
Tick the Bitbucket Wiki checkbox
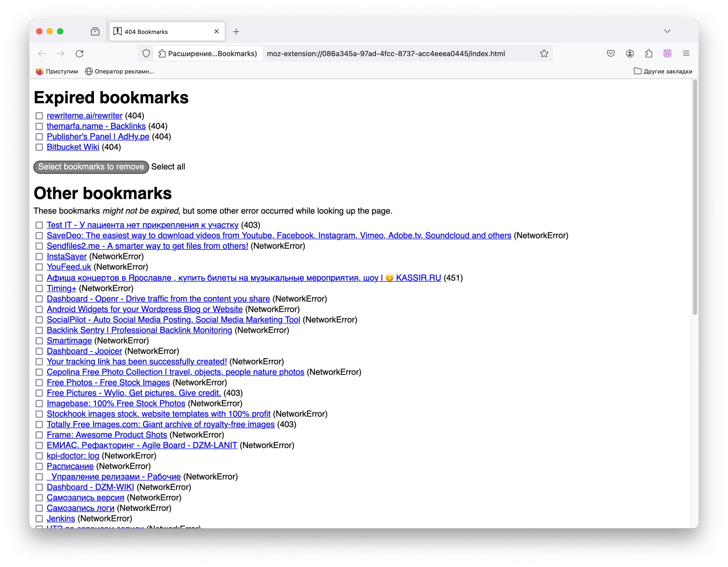(x=39, y=147)
